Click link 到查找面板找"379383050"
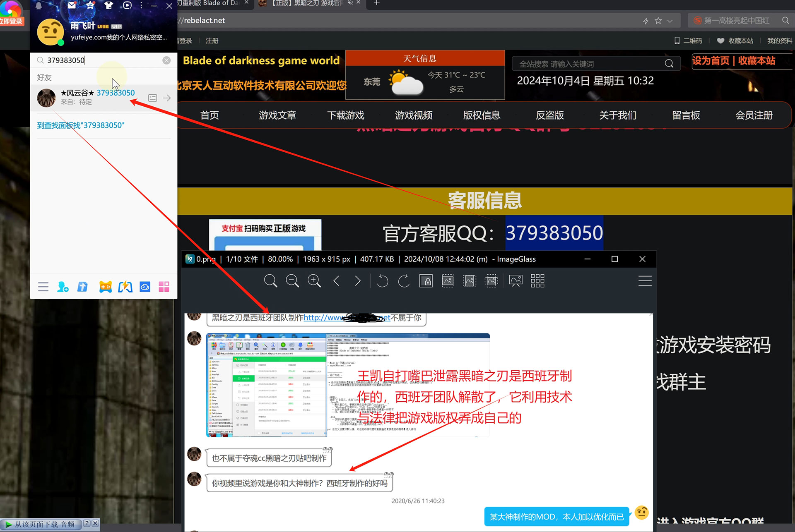Viewport: 795px width, 532px height. pos(81,125)
